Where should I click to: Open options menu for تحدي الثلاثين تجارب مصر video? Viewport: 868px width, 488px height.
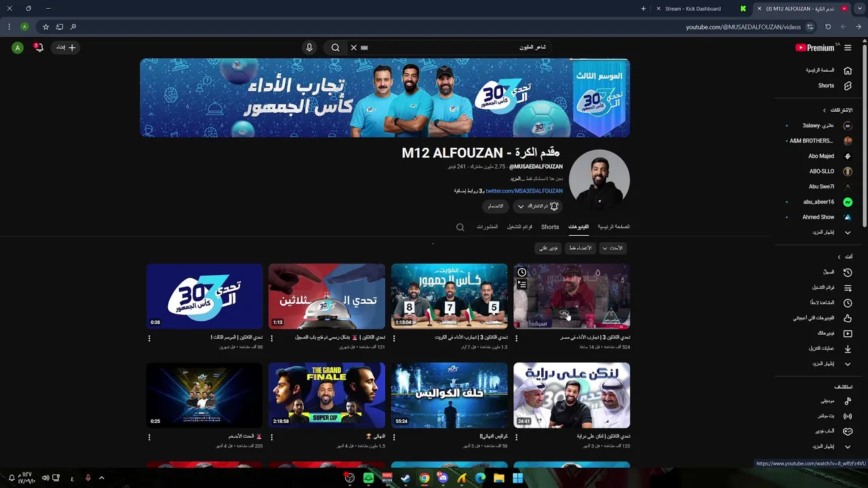coord(517,338)
